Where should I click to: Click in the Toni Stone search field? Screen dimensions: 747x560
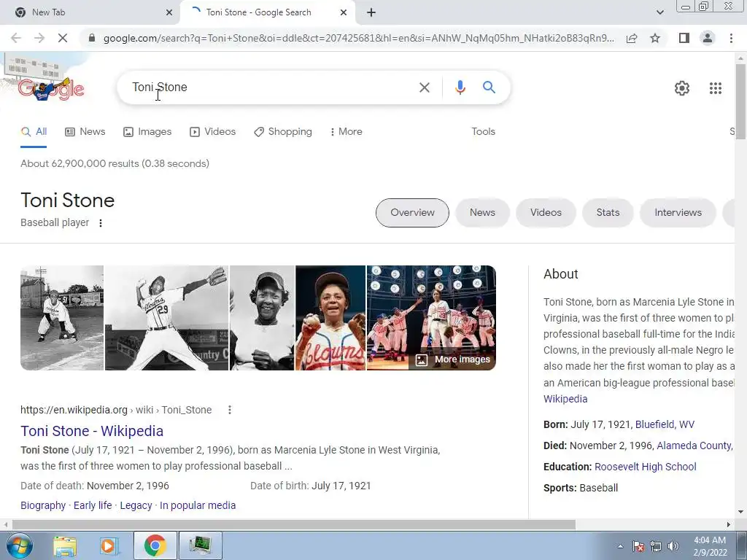pyautogui.click(x=271, y=87)
